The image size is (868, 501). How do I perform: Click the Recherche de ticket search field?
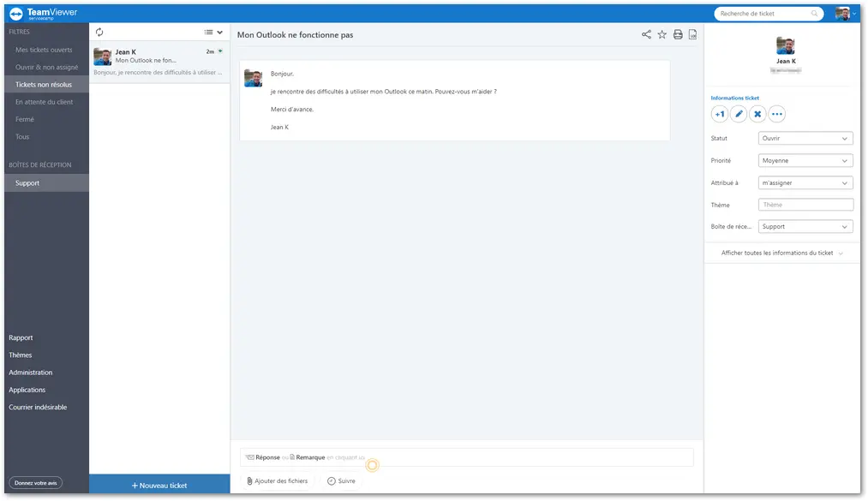[x=769, y=13]
